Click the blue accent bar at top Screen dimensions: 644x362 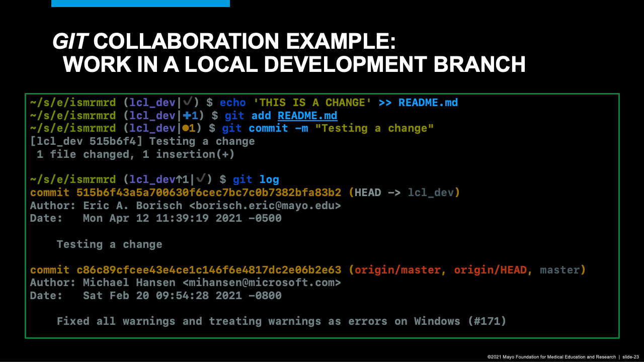click(x=140, y=4)
